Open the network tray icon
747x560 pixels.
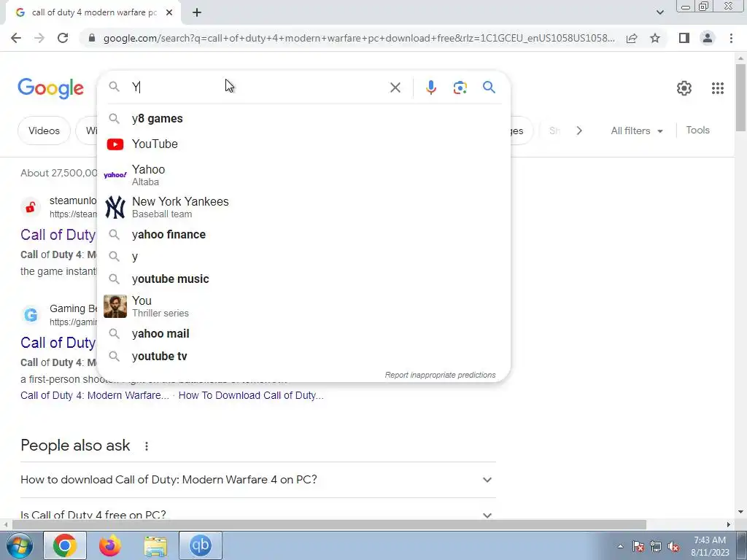click(656, 547)
